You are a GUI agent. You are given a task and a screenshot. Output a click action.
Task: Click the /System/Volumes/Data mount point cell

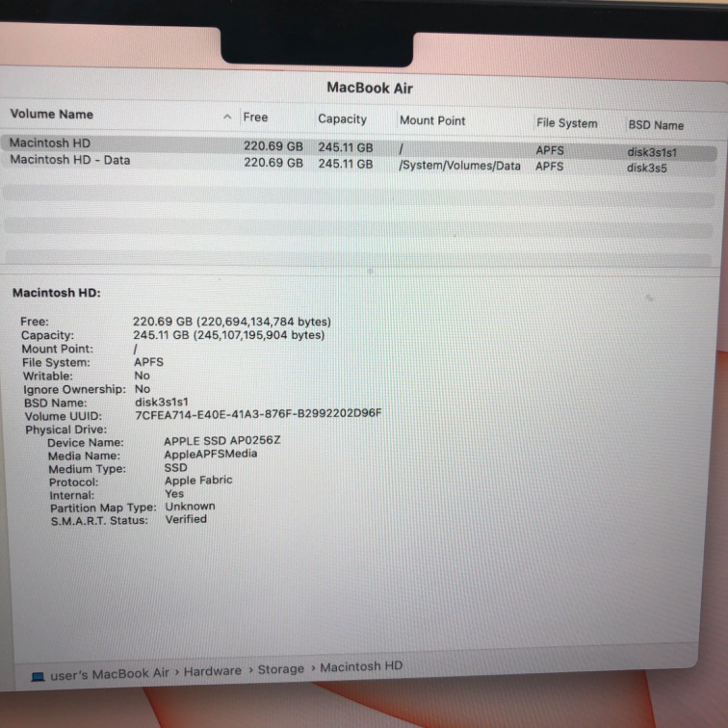click(459, 165)
